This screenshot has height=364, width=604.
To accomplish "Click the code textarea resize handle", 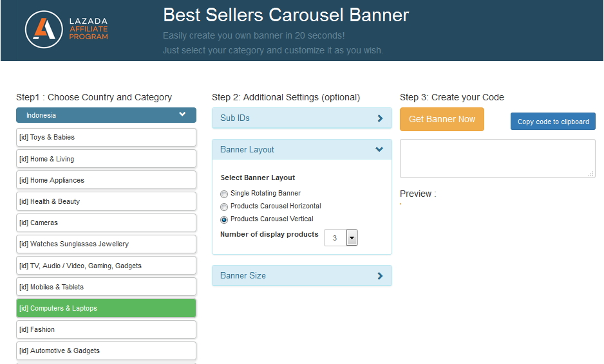I will pos(591,174).
